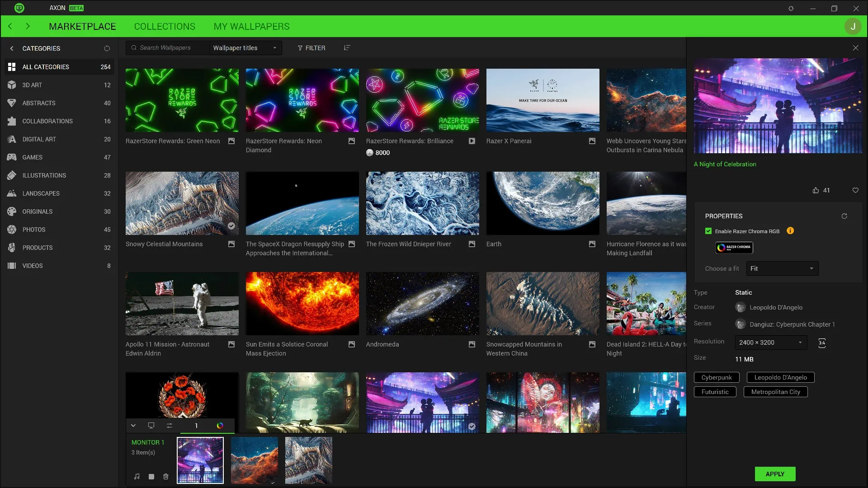Select the Webb Carina Nebula thumbnail on Monitor 1
868x488 pixels.
[254, 460]
